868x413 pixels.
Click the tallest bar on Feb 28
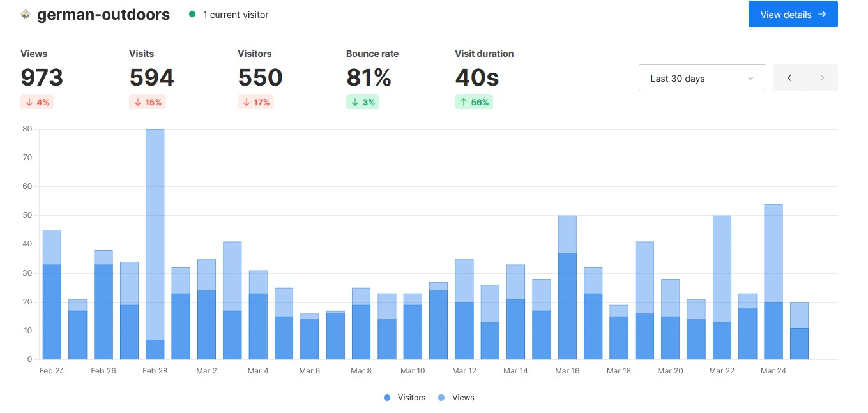click(155, 243)
